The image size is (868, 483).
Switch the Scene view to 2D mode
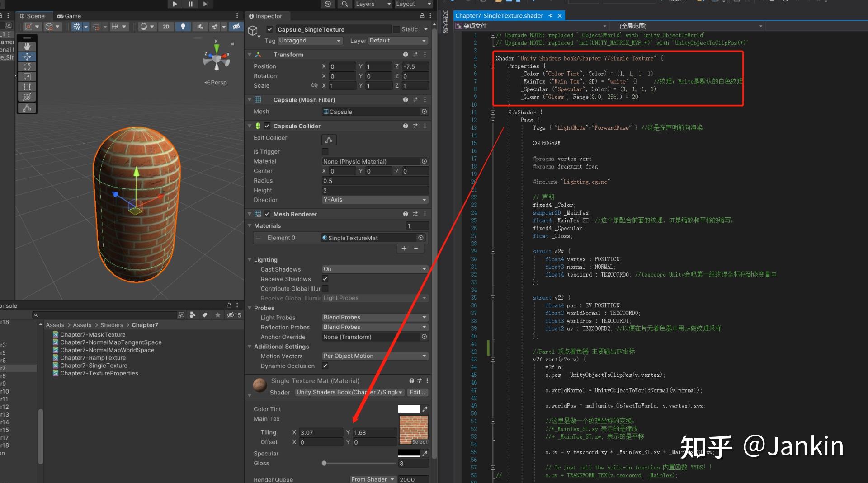[166, 27]
